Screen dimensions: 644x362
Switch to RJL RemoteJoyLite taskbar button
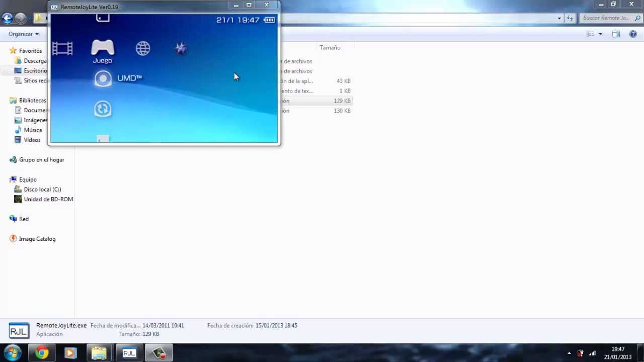click(129, 353)
